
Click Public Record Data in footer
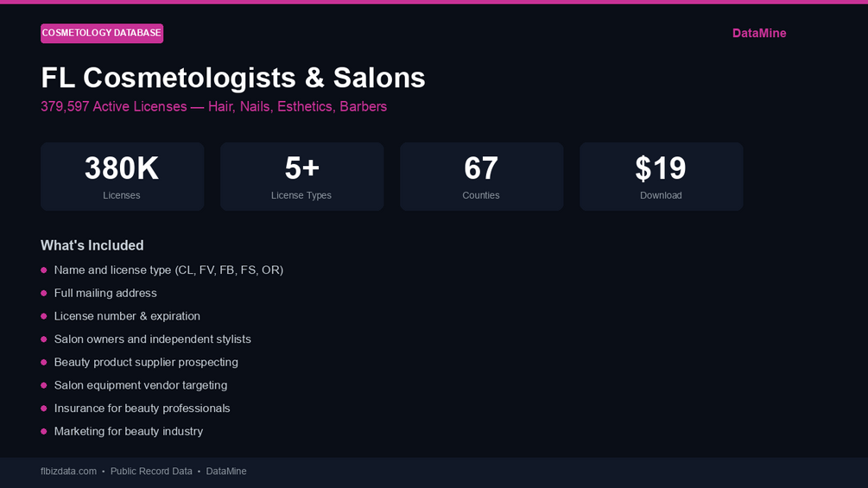[151, 472]
